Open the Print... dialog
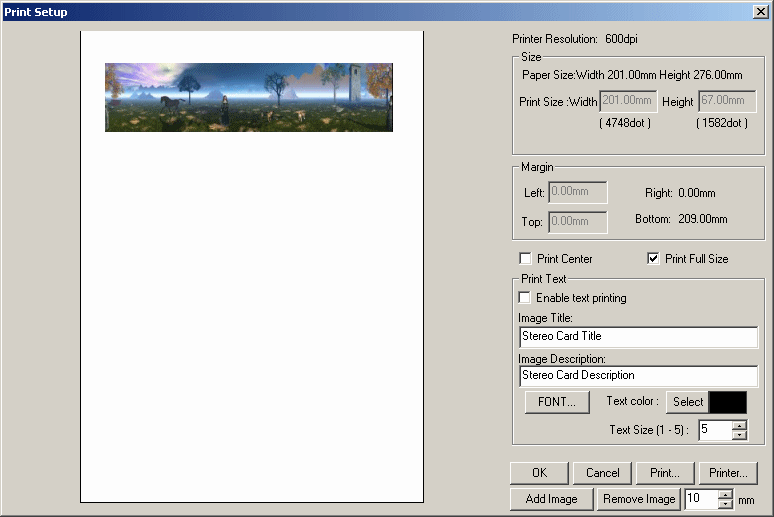The height and width of the screenshot is (517, 774). [x=665, y=473]
